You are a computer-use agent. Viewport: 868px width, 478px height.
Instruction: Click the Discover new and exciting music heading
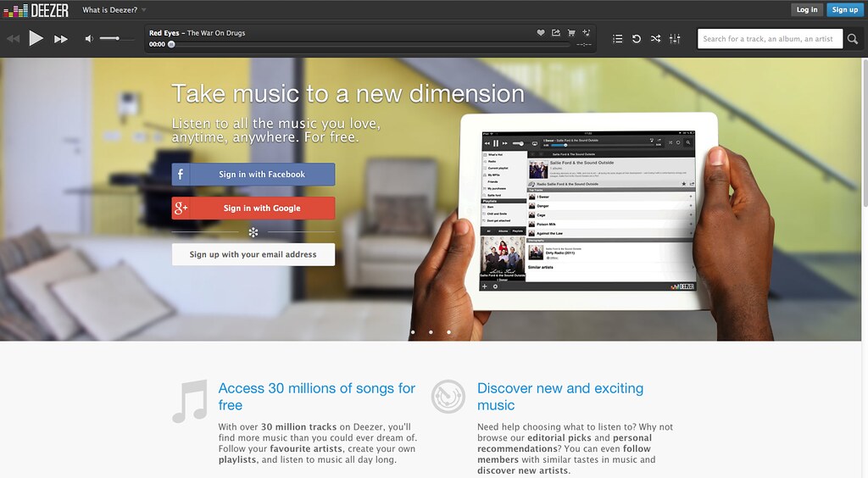[x=560, y=396]
